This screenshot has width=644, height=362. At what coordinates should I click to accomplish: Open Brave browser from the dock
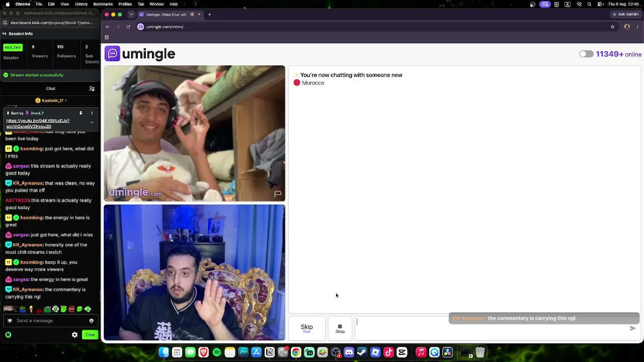point(204,352)
